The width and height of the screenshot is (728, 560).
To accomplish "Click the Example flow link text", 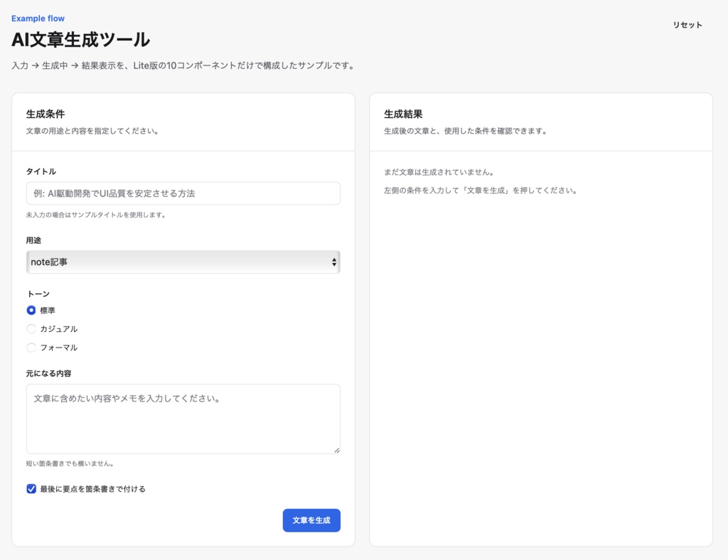I will point(38,18).
